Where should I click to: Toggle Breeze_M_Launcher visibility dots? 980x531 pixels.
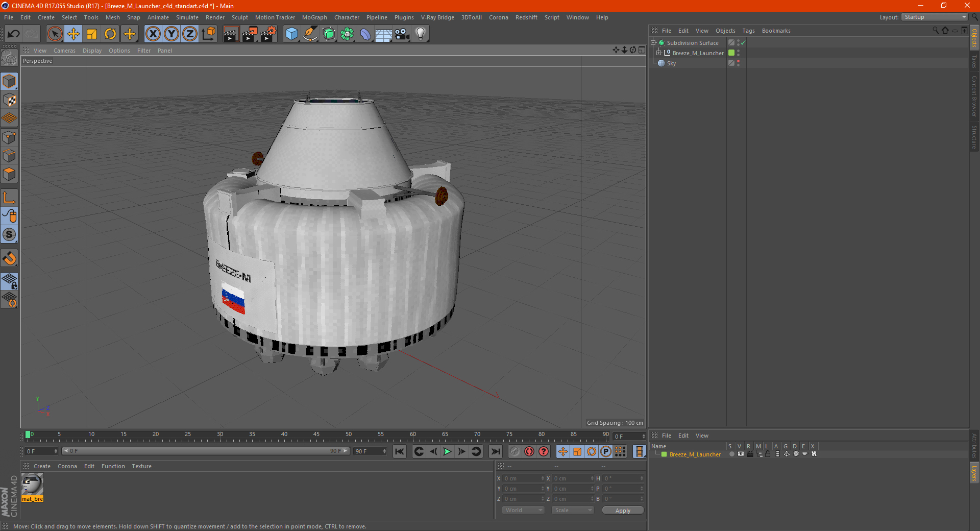click(x=738, y=53)
